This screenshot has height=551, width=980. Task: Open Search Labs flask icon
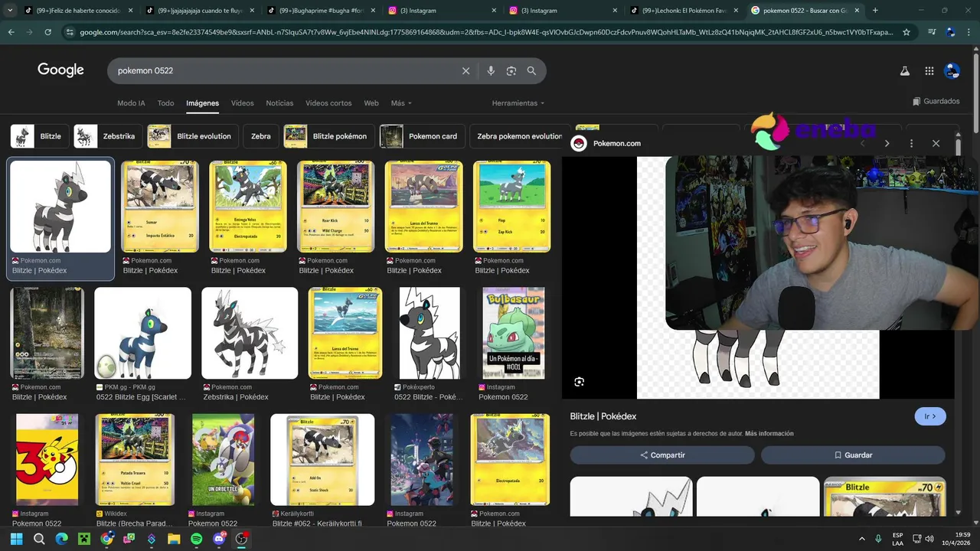tap(904, 70)
